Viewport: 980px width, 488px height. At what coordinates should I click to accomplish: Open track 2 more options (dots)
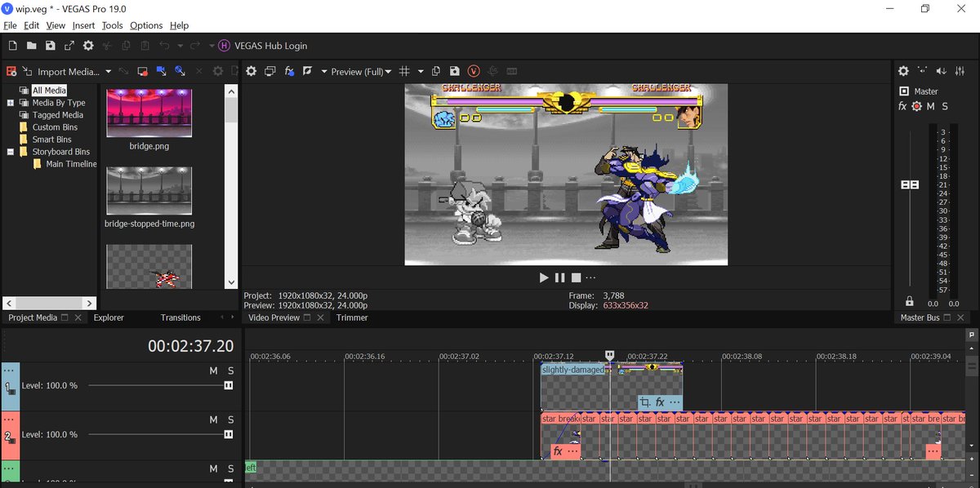point(11,420)
